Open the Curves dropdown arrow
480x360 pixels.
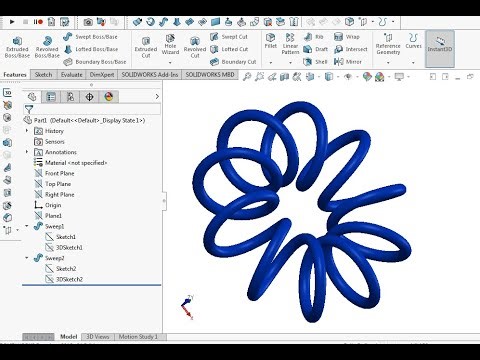tap(413, 63)
